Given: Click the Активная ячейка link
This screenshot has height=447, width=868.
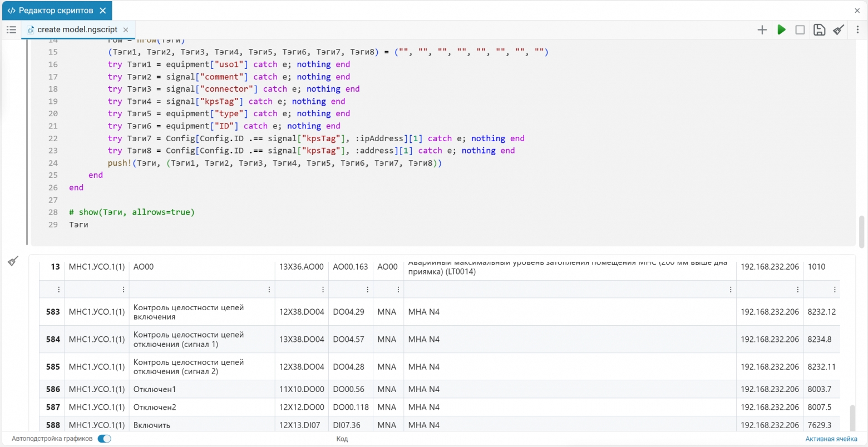Looking at the screenshot, I should 831,439.
